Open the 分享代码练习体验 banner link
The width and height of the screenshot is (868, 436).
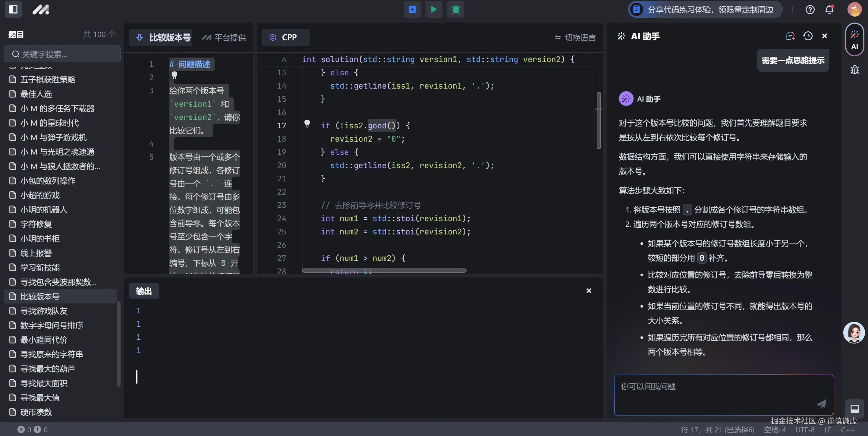[704, 9]
